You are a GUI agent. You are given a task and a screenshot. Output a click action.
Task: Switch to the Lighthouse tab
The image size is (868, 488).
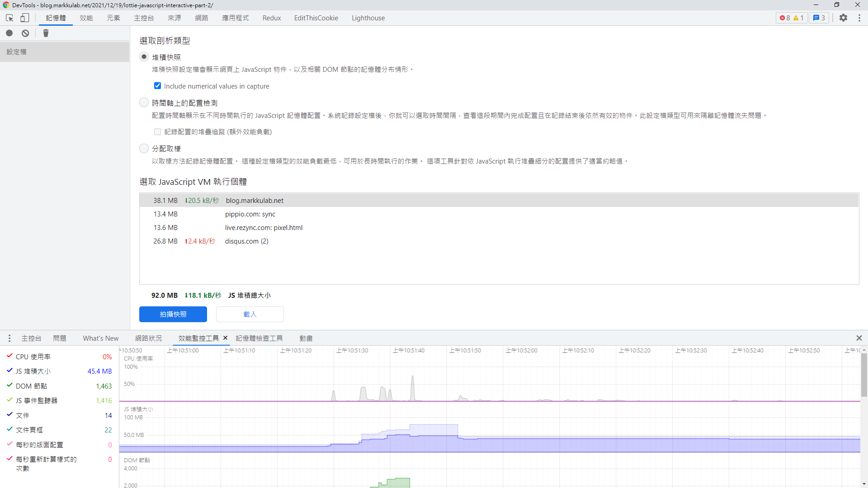click(368, 18)
